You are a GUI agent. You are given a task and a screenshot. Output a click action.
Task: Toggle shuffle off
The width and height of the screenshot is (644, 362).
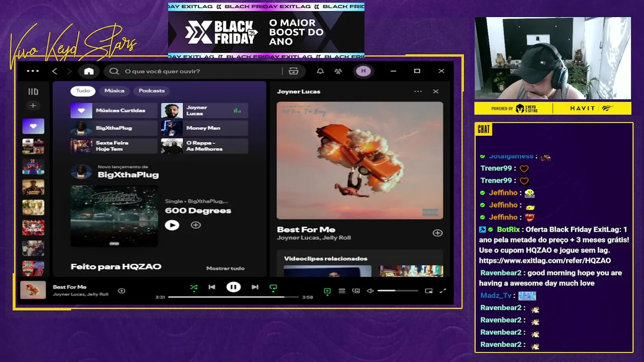pos(194,288)
